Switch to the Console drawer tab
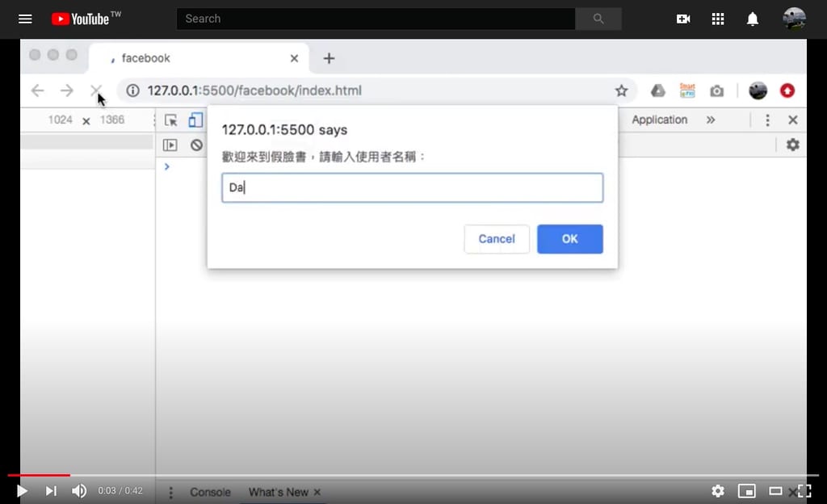The height and width of the screenshot is (504, 827). [x=211, y=493]
